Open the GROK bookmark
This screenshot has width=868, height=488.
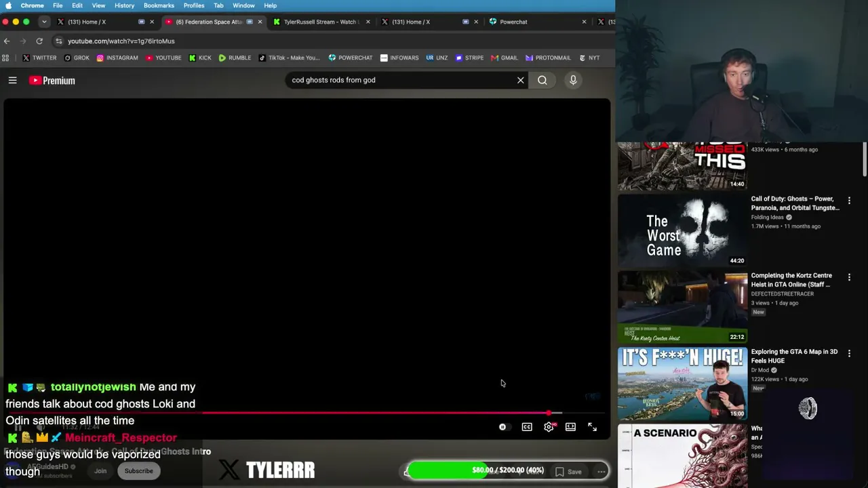[77, 58]
